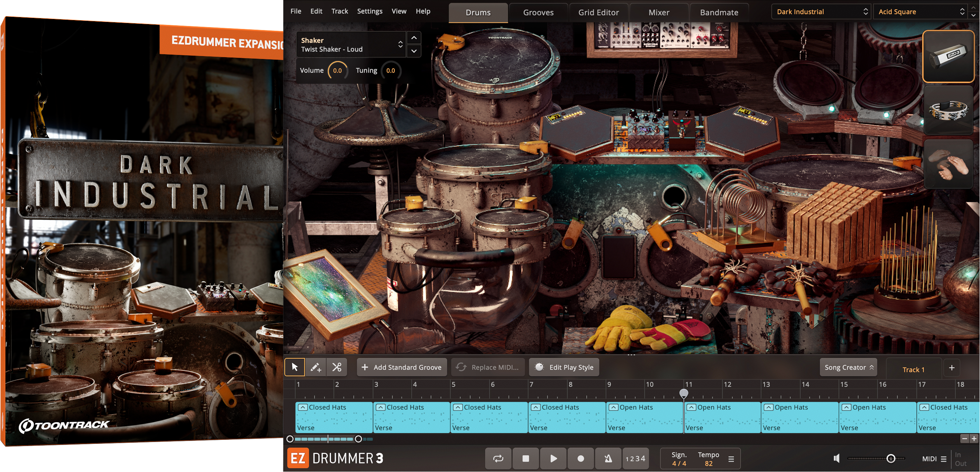The height and width of the screenshot is (472, 980).
Task: Toggle the 1234 count-in button
Action: [635, 459]
